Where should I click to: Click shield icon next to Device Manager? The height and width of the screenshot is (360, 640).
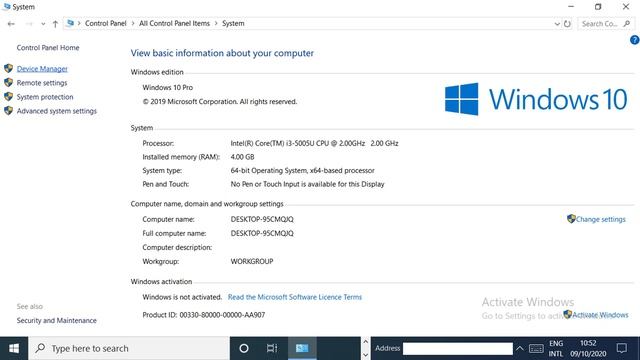pyautogui.click(x=8, y=69)
